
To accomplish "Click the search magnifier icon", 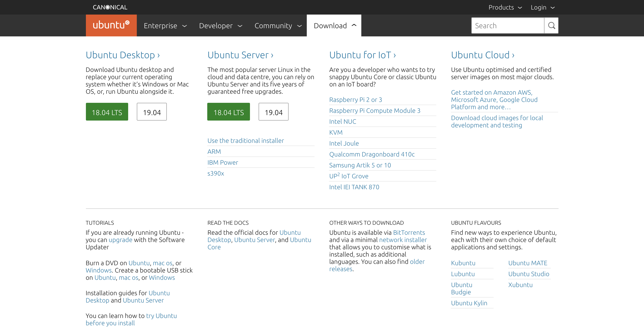I will click(x=551, y=25).
